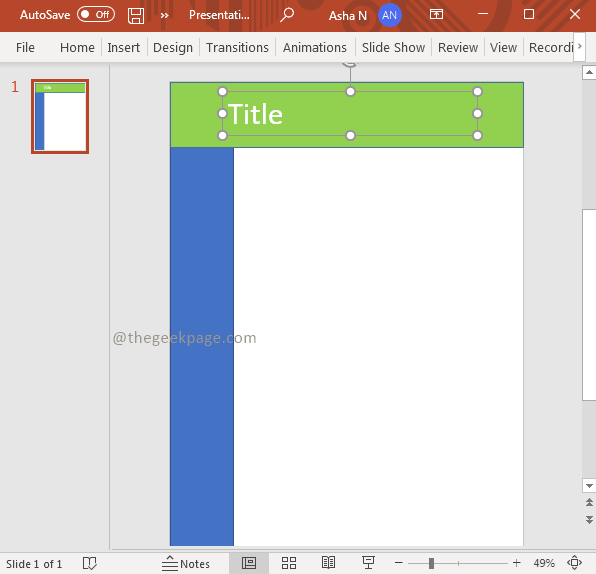Click Fit slide to current window icon
596x574 pixels.
[x=574, y=563]
